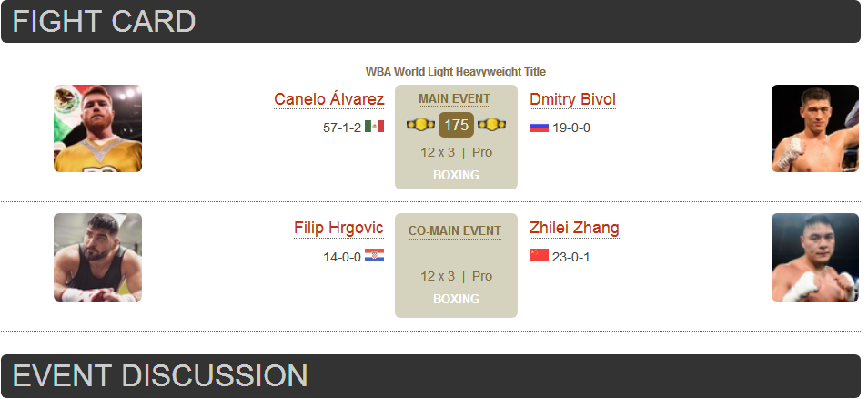Click the Russia flag icon beside 19-0-0
868x399 pixels.
(539, 127)
